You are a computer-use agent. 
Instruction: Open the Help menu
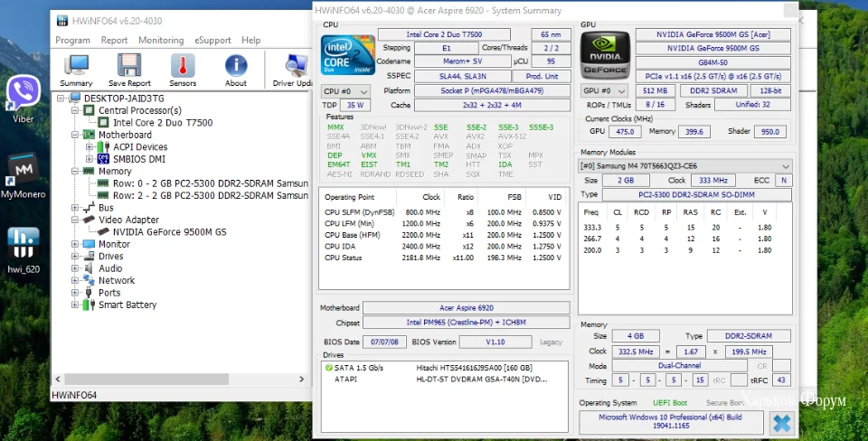coord(250,41)
